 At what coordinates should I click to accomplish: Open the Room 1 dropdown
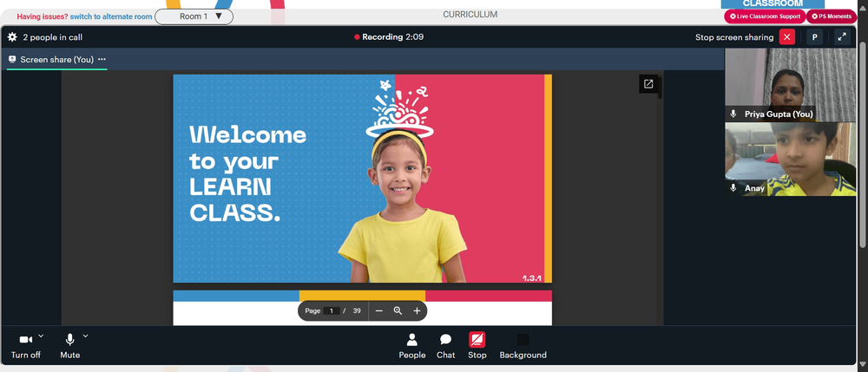point(194,16)
